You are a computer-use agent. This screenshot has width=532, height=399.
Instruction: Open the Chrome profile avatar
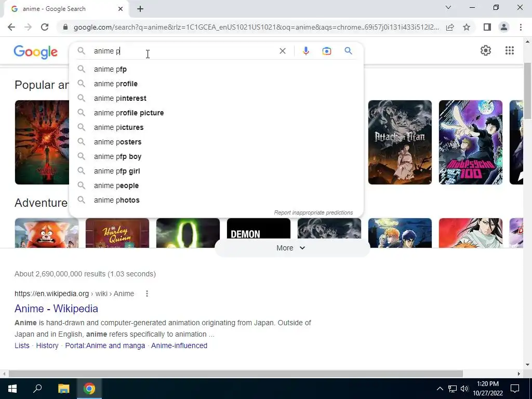click(x=504, y=27)
